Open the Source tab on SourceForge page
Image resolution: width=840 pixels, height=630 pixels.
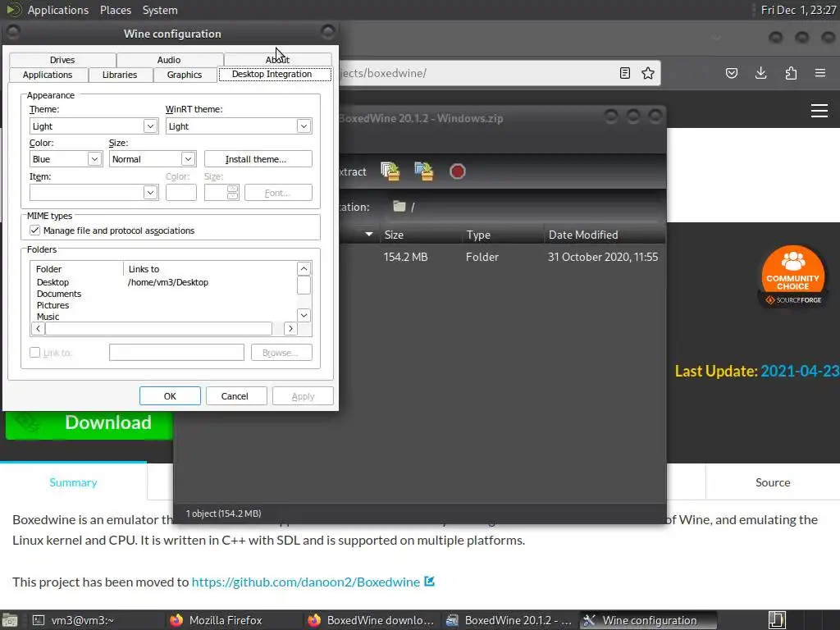pyautogui.click(x=773, y=482)
